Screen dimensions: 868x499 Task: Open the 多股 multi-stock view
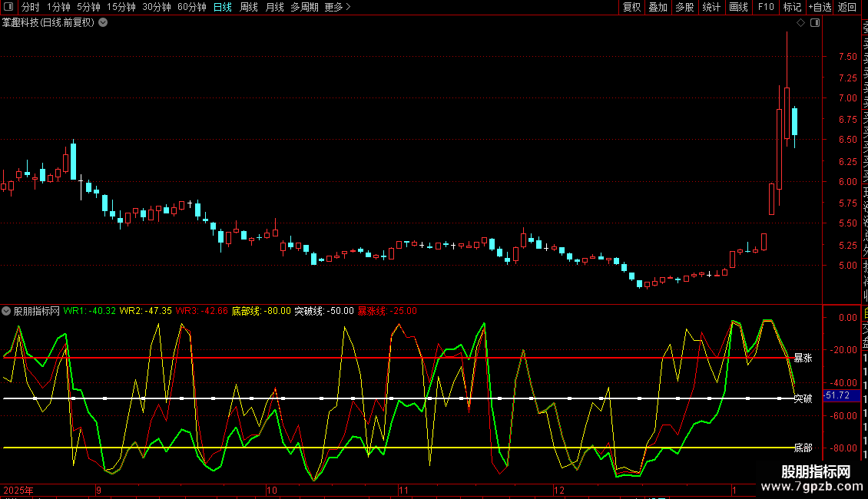click(684, 7)
